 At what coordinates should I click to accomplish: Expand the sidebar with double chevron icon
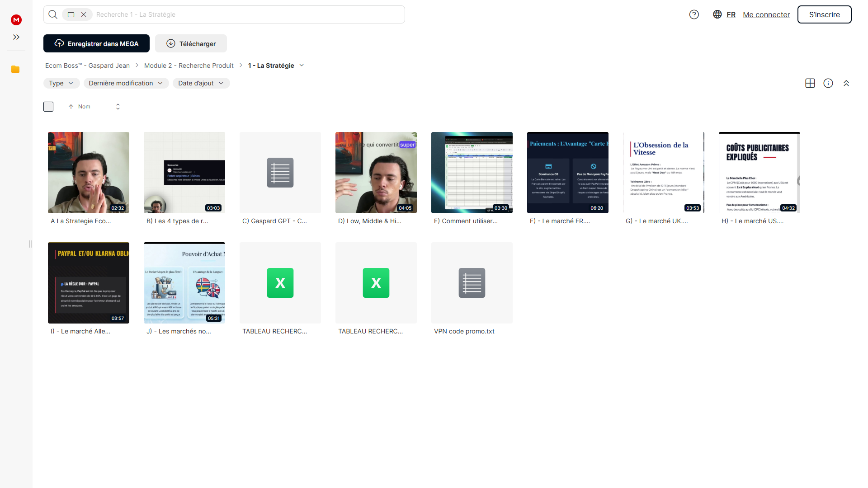[16, 37]
